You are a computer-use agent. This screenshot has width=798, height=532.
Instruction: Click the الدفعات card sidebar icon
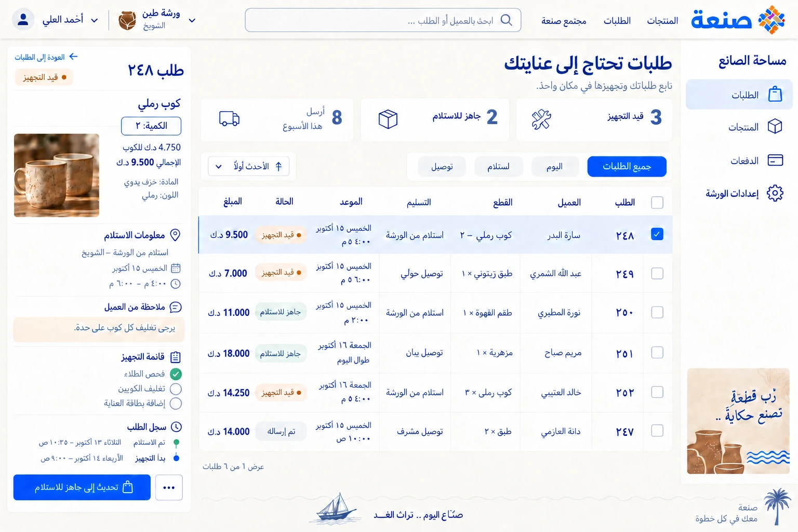(x=775, y=160)
